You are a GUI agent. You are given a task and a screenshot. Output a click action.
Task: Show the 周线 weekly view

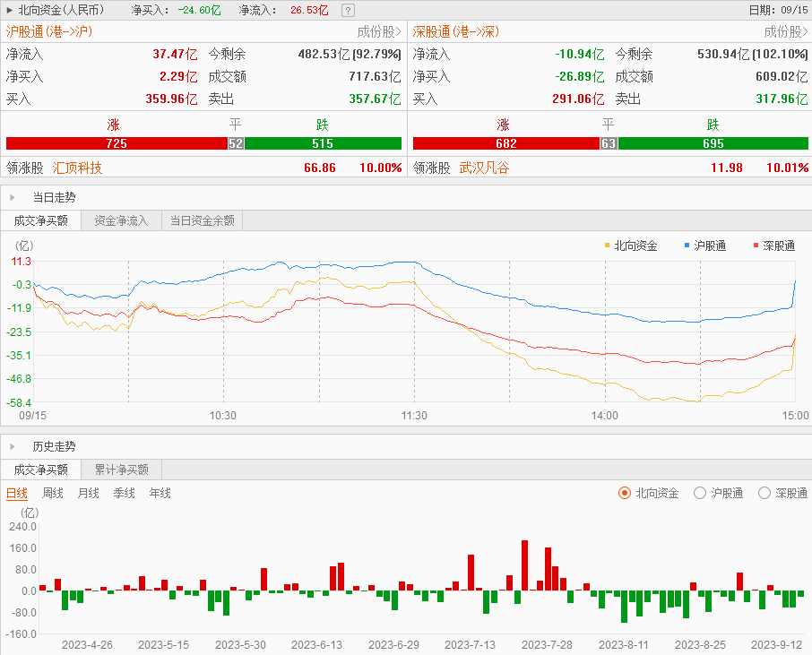53,493
